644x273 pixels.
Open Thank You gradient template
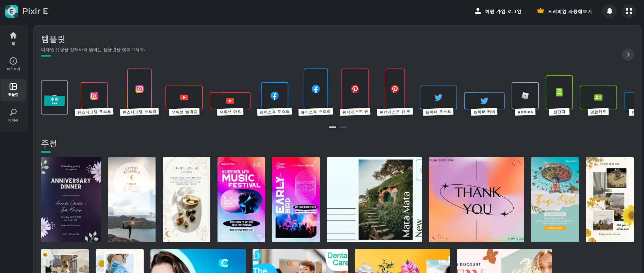(x=477, y=200)
